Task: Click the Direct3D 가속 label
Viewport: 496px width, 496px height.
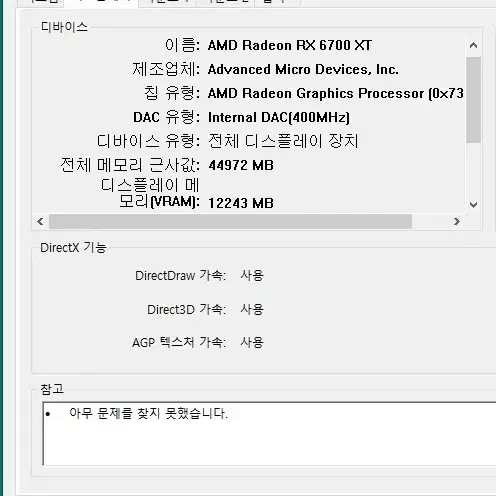Action: (x=186, y=310)
